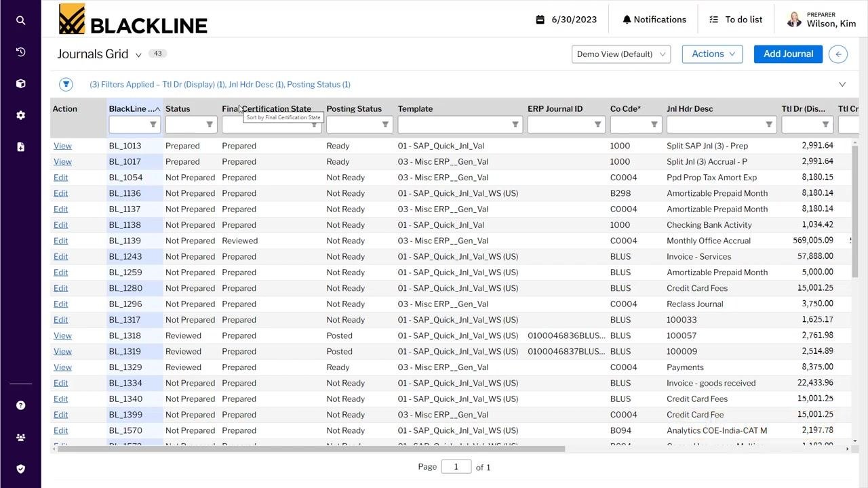Click View link for BL_1013
The height and width of the screenshot is (488, 868).
pyautogui.click(x=62, y=146)
